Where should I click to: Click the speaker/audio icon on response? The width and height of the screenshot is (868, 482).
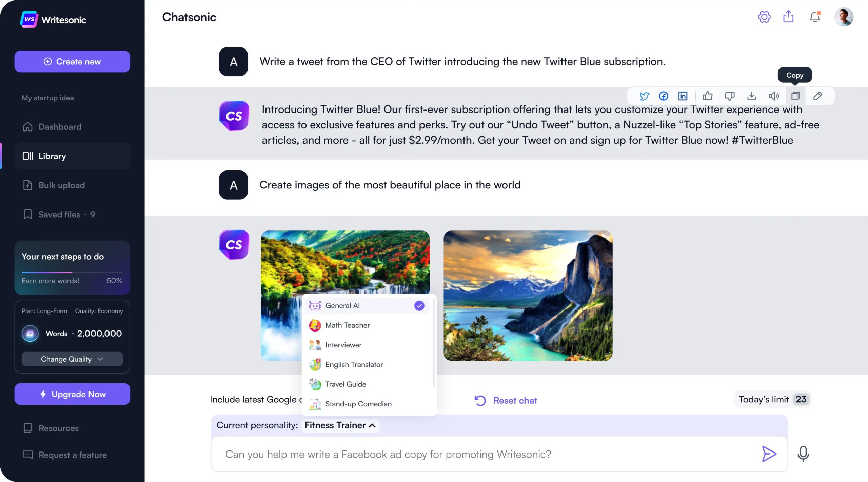(x=774, y=96)
